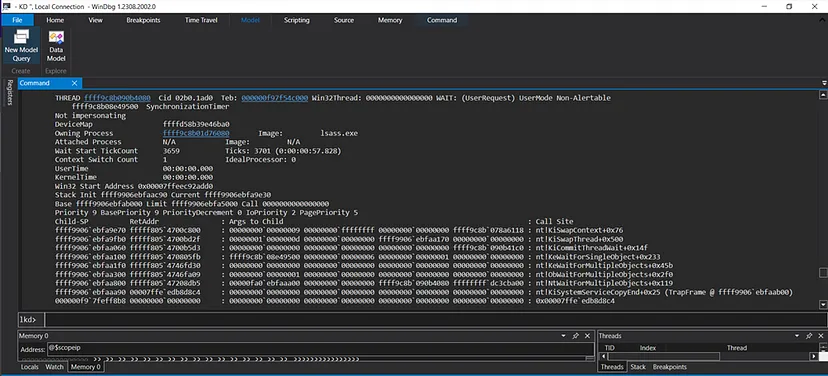Pin the Threads panel
This screenshot has height=376, width=828.
808,336
